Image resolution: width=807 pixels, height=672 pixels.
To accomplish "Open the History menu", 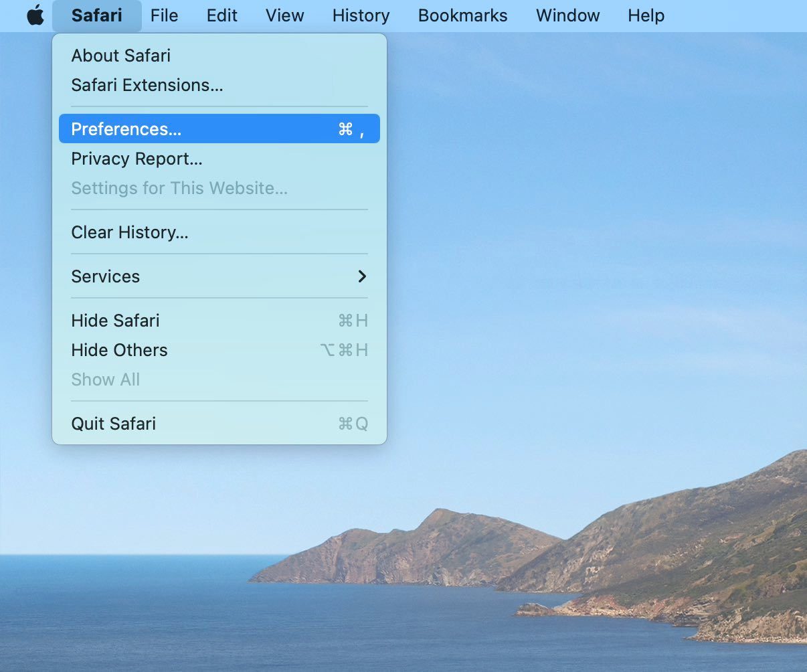I will point(361,15).
